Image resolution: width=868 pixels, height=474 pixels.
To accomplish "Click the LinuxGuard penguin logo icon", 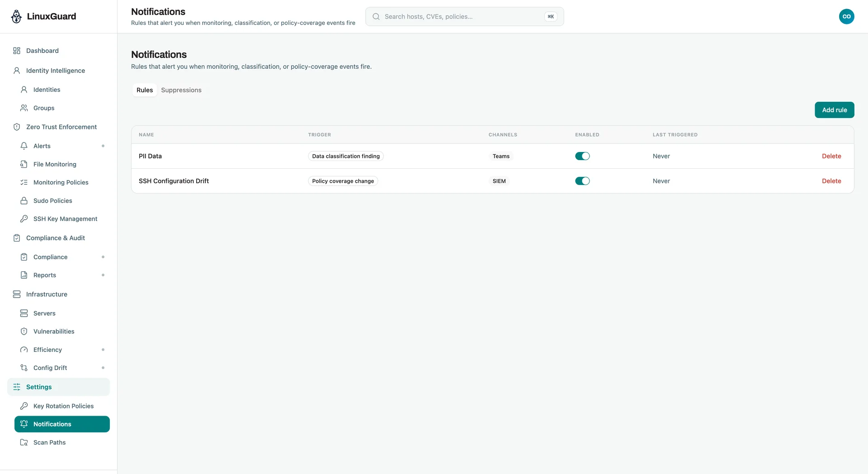I will click(16, 16).
